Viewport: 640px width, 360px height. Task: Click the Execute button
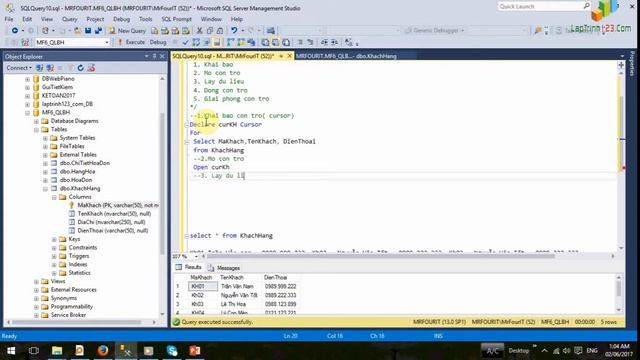tap(131, 42)
